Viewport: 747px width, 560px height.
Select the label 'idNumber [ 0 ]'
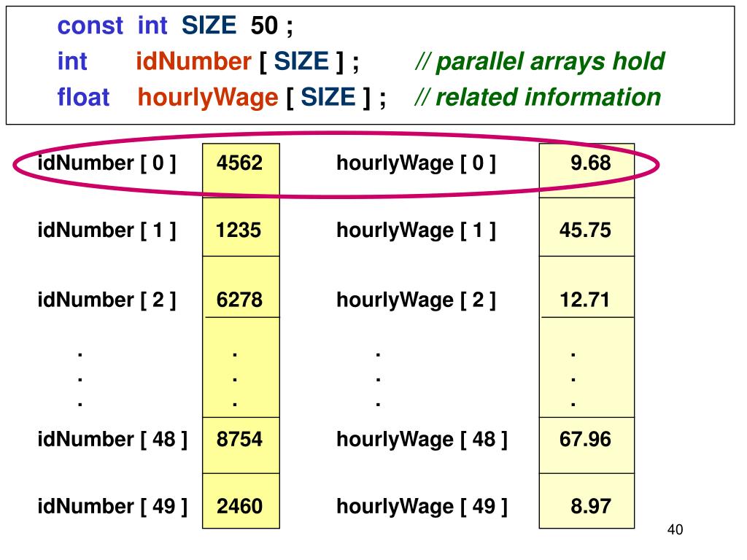(x=107, y=163)
